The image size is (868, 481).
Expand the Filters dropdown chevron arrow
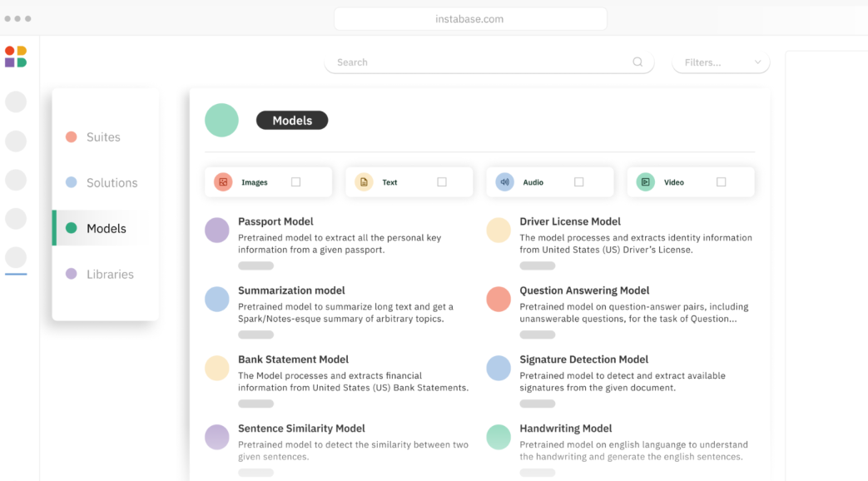(x=758, y=62)
